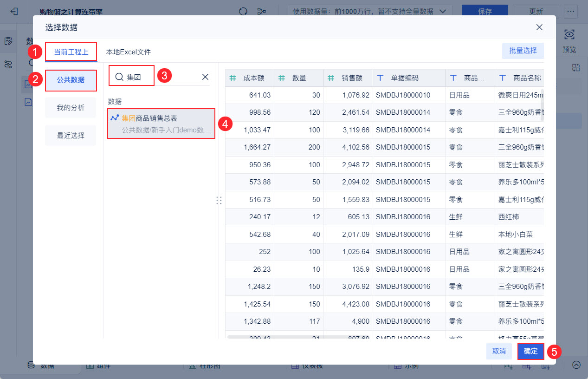Viewport: 588px width, 379px height.
Task: Click the 销售额 column header
Action: (x=348, y=78)
